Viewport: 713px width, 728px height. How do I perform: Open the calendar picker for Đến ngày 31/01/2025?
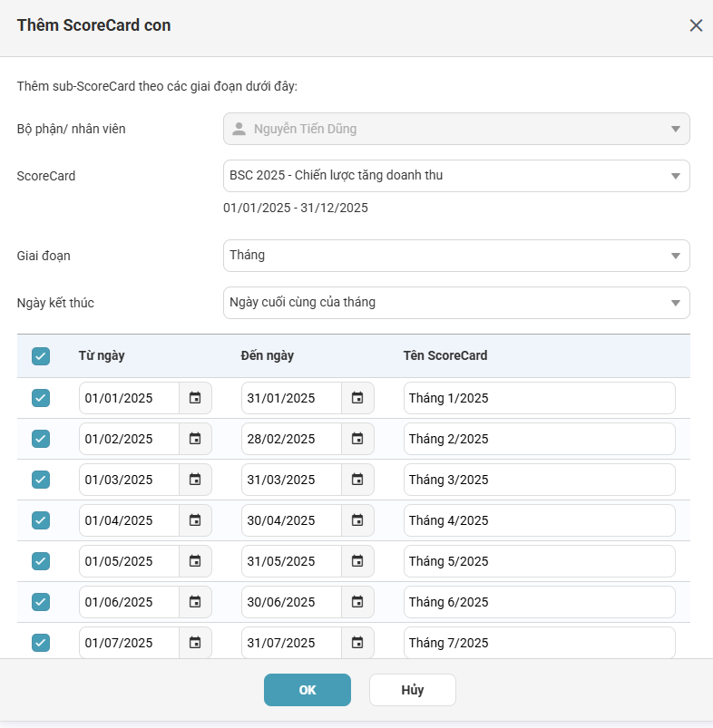point(357,397)
